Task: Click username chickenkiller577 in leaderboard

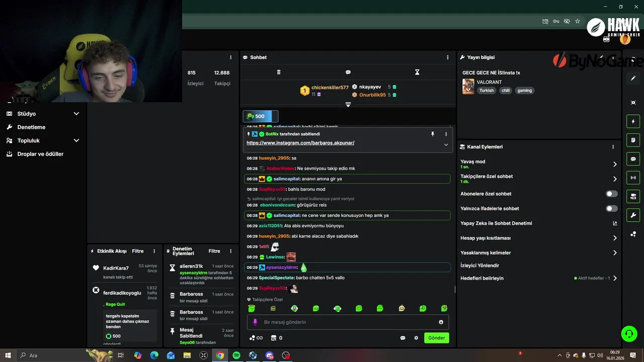Action: tap(330, 87)
